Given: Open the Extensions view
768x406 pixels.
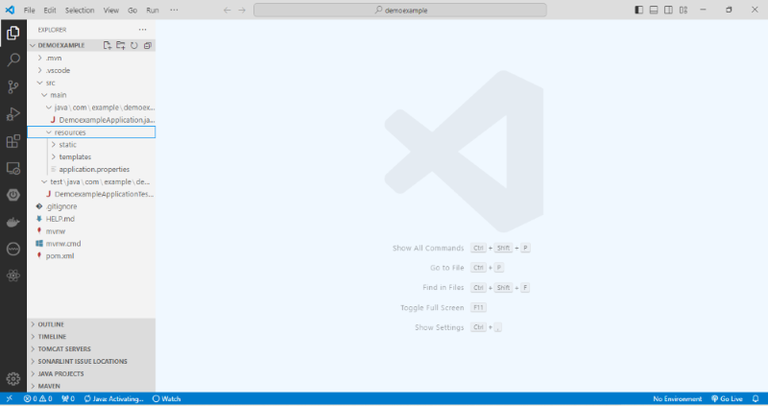Looking at the screenshot, I should point(13,141).
